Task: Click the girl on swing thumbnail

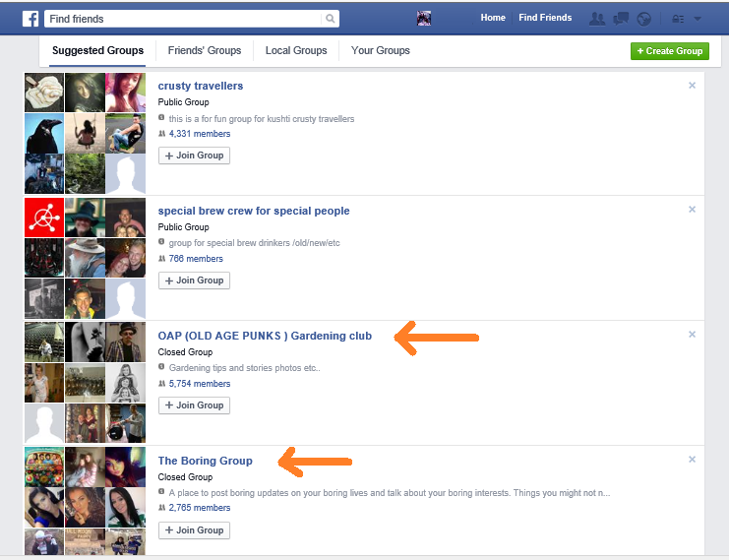Action: tap(85, 133)
